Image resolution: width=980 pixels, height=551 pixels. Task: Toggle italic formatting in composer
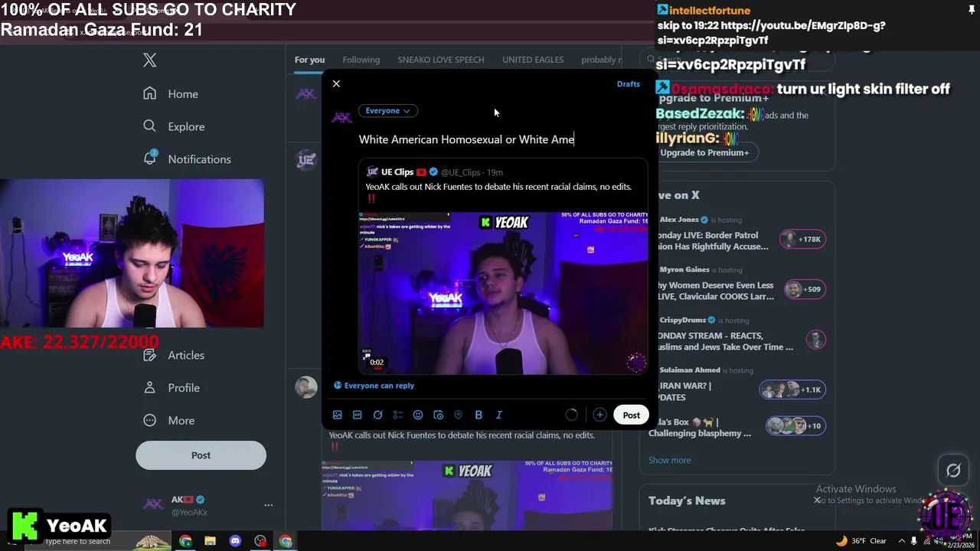[498, 415]
